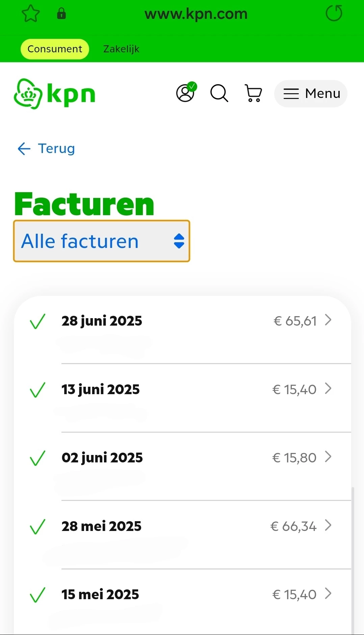Reload the page with refresh icon

tap(334, 14)
